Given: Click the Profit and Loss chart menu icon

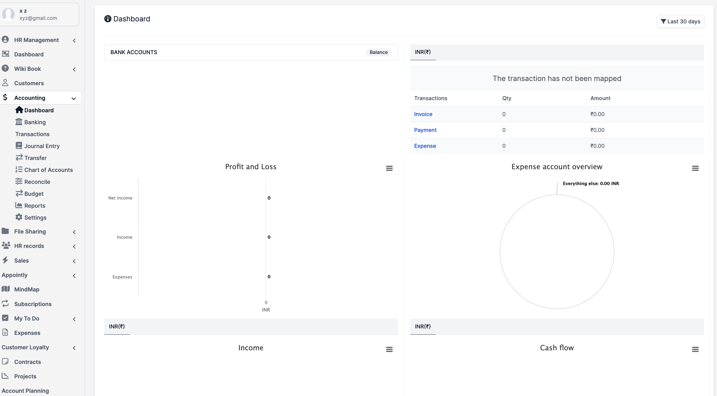Looking at the screenshot, I should click(389, 168).
